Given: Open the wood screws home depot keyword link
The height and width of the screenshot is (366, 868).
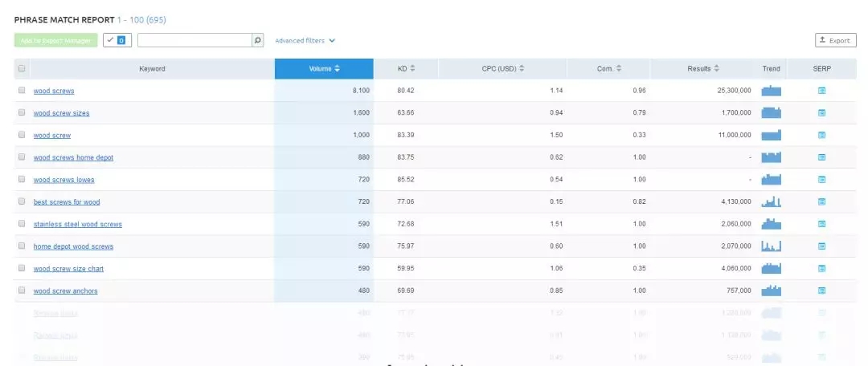Looking at the screenshot, I should (73, 157).
